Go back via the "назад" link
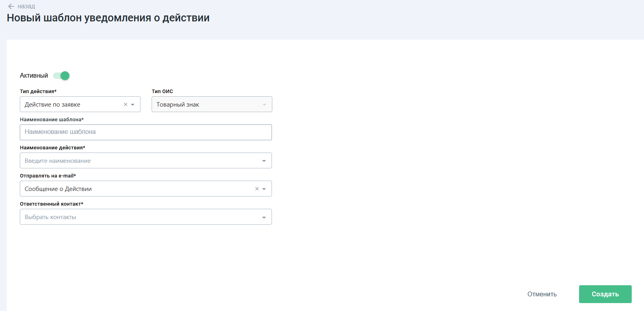This screenshot has width=644, height=311. 26,6
